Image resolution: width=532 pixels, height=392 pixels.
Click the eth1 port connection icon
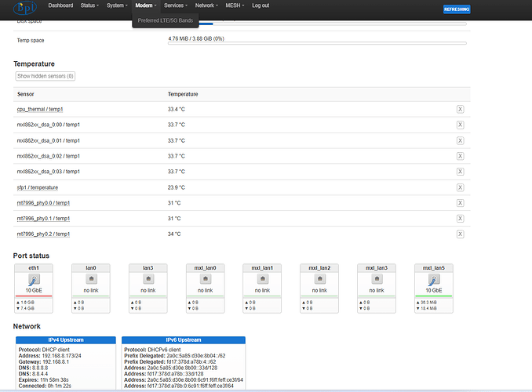(33, 280)
